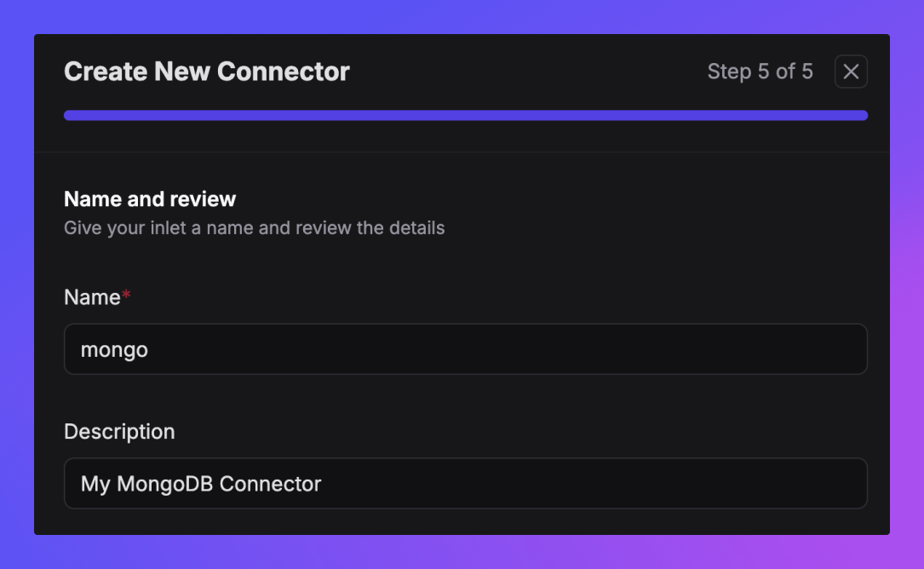Click the 'Step 5 of 5' indicator
Viewport: 924px width, 569px height.
[x=760, y=72]
